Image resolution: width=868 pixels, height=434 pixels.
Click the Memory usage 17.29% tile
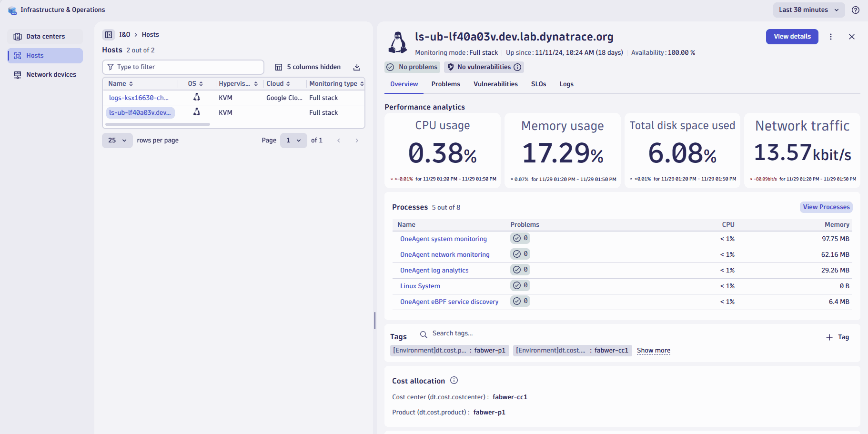click(x=563, y=151)
